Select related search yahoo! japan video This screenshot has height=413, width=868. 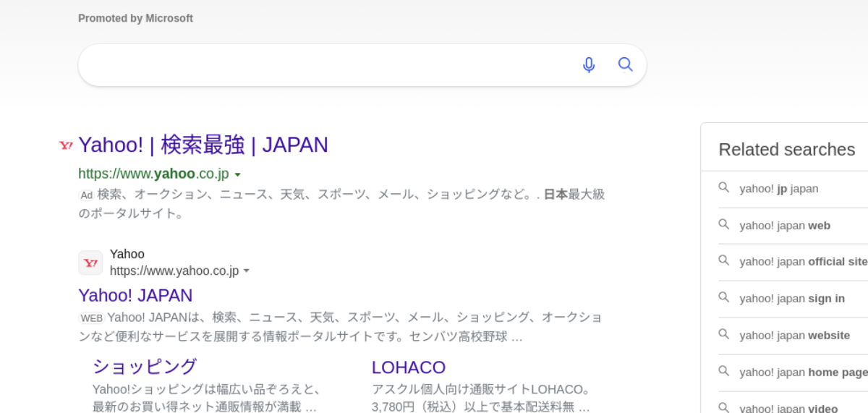click(788, 408)
